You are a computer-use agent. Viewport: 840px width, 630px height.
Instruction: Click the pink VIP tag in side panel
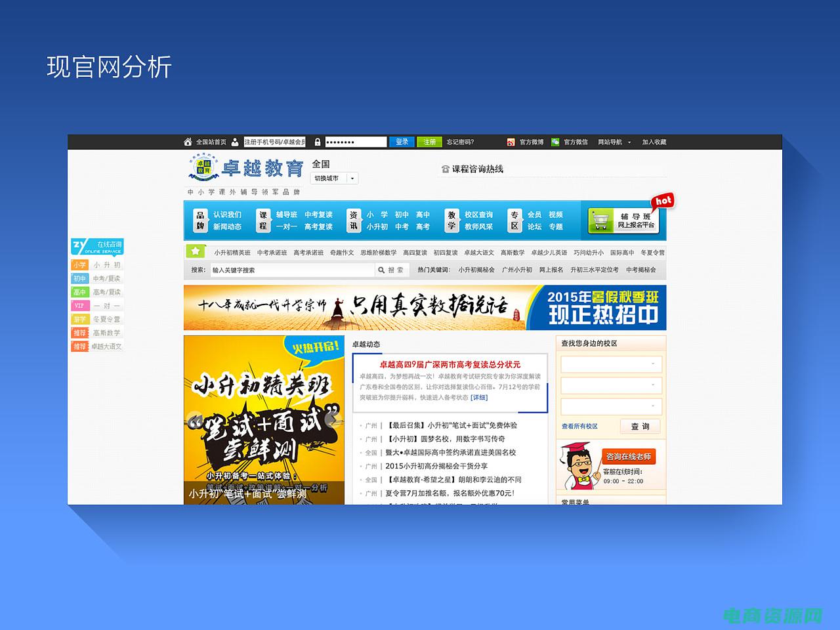tap(79, 306)
